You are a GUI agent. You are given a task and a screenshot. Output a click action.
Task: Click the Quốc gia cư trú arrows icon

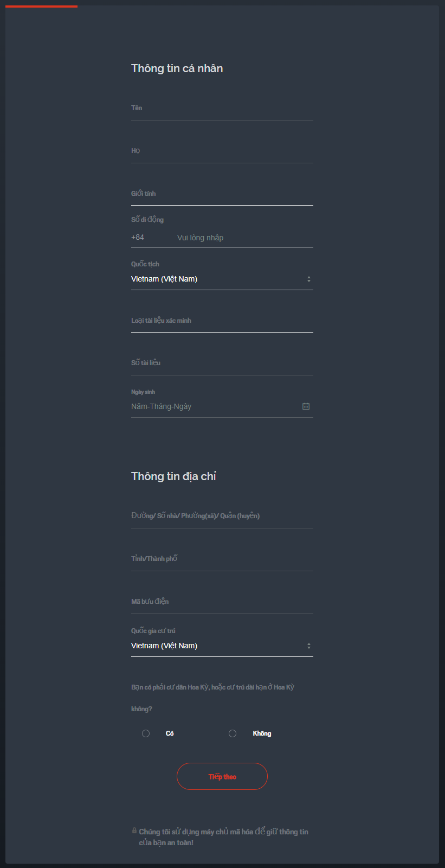click(309, 646)
